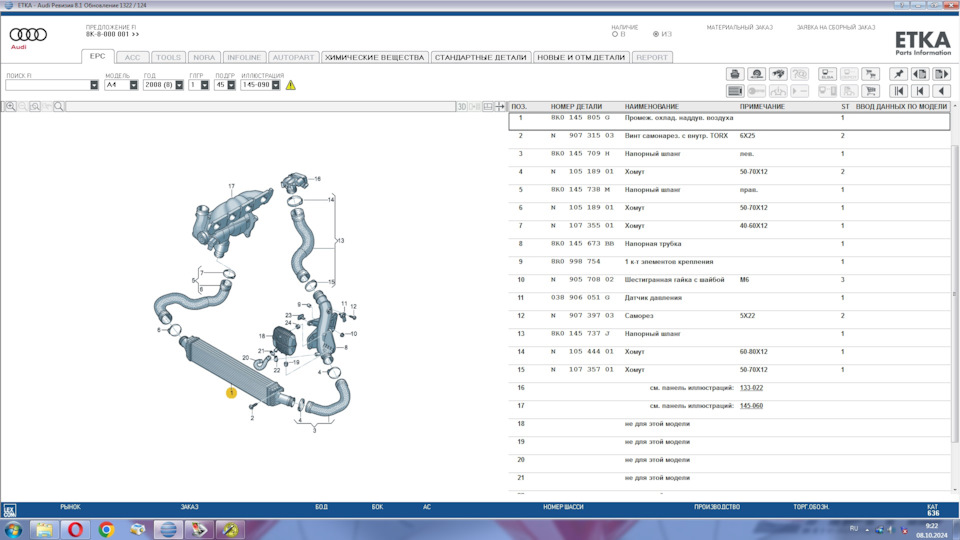Click the ACC tab
The width and height of the screenshot is (960, 540).
click(x=132, y=58)
